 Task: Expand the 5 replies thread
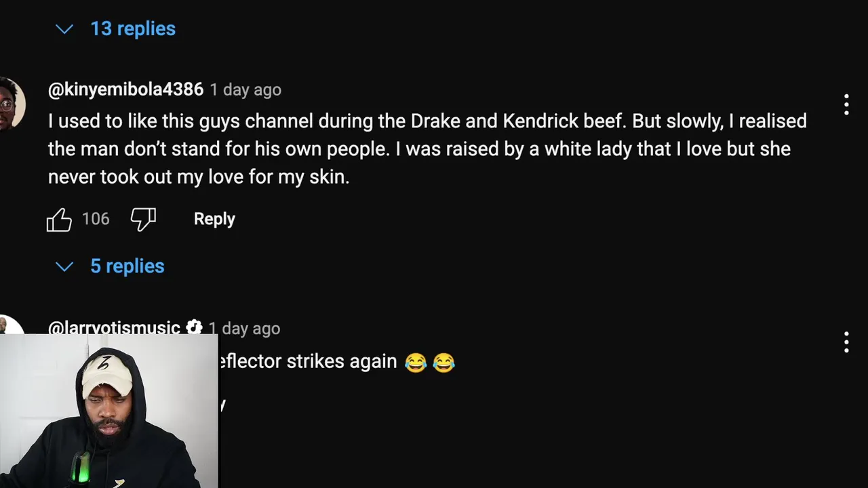click(127, 266)
